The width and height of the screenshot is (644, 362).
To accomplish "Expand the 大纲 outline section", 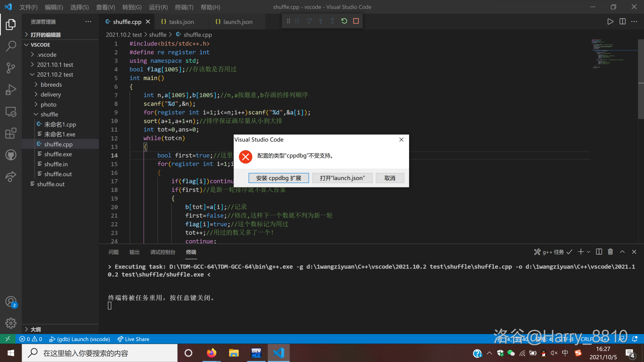I will pyautogui.click(x=36, y=329).
